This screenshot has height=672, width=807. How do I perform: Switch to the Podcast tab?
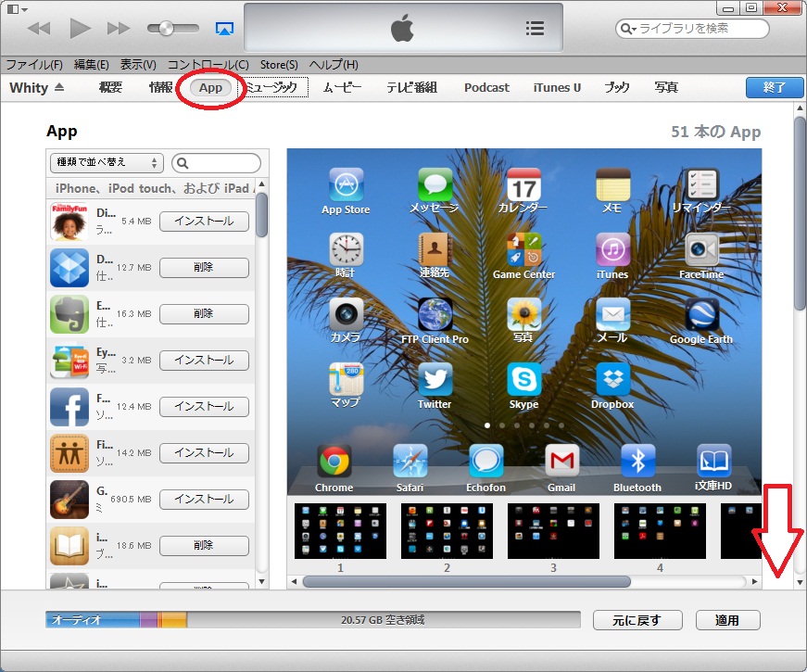click(x=486, y=87)
